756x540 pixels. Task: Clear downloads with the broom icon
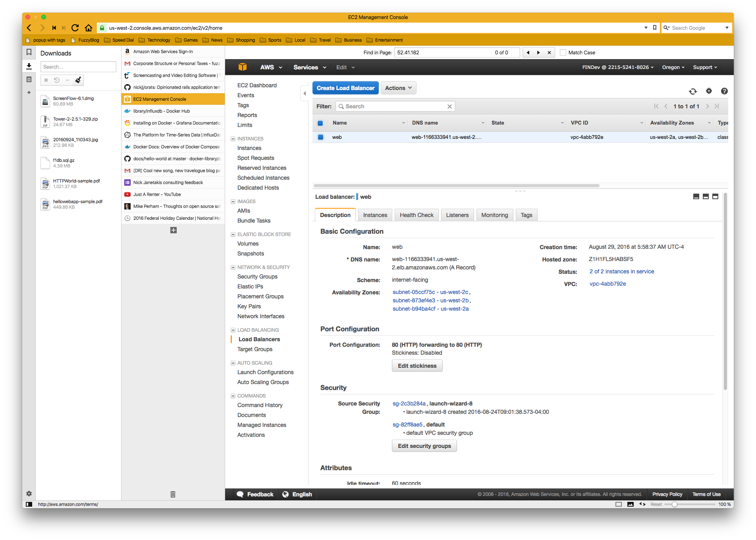(x=78, y=80)
